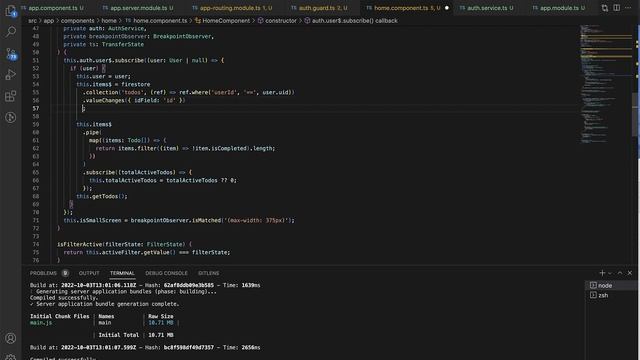Open the Source Control view
640x360 pixels.
pyautogui.click(x=11, y=53)
